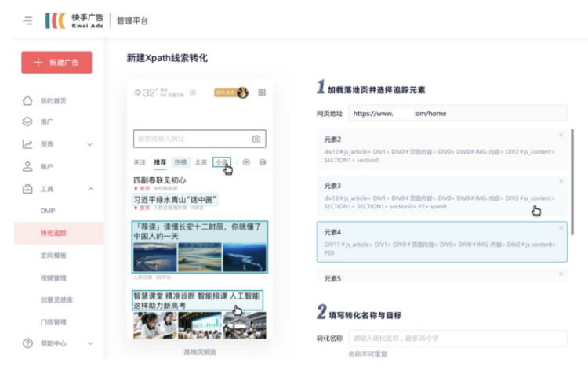The image size is (588, 377).
Task: Open the 定向模板 menu item
Action: [x=54, y=256]
